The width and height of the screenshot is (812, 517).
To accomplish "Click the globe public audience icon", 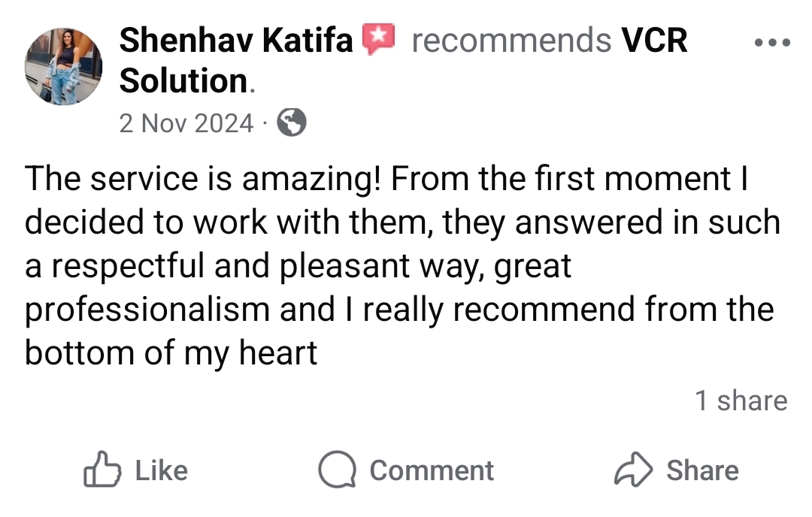I will click(x=292, y=122).
